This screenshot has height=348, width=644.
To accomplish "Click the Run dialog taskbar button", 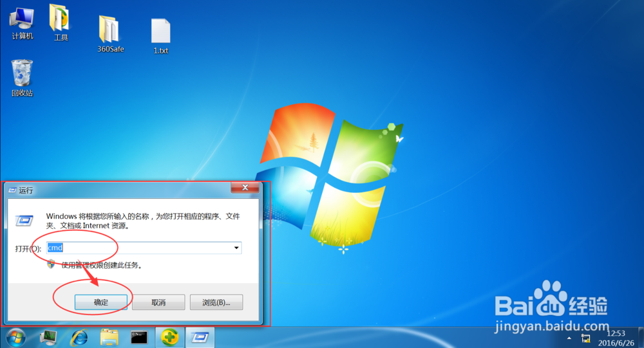I will (200, 338).
